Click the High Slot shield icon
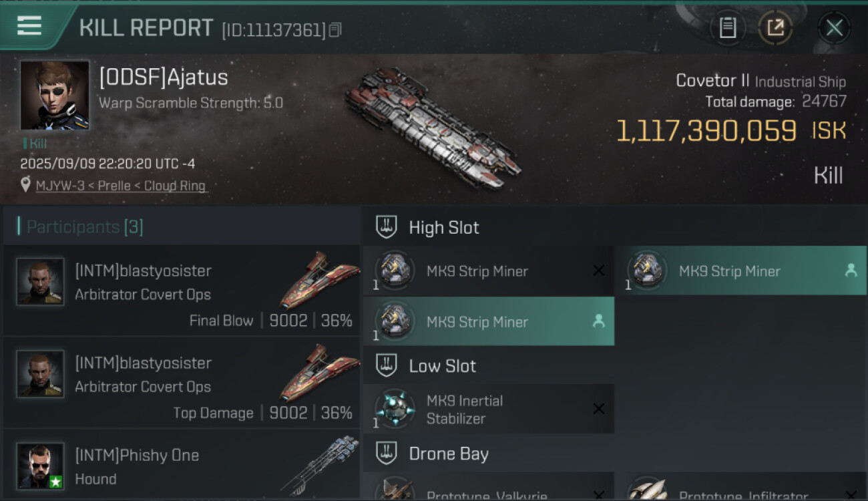Viewport: 868px width, 501px height. click(x=387, y=227)
